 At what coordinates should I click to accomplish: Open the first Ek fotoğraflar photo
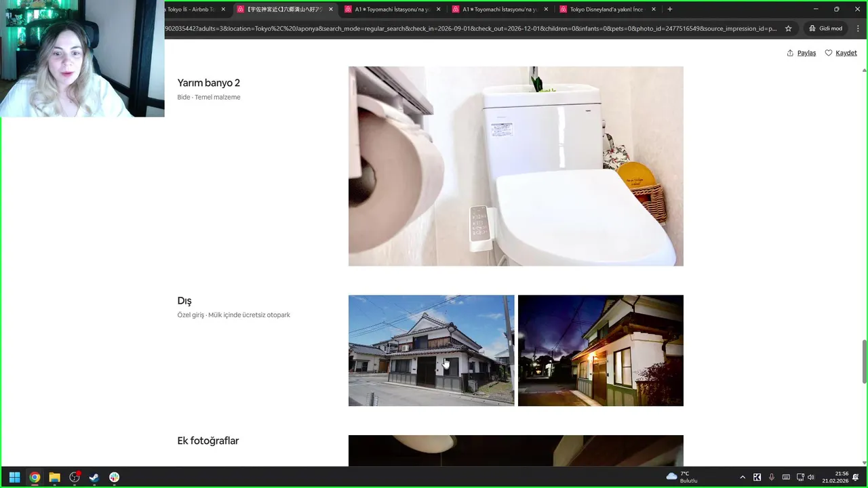516,451
